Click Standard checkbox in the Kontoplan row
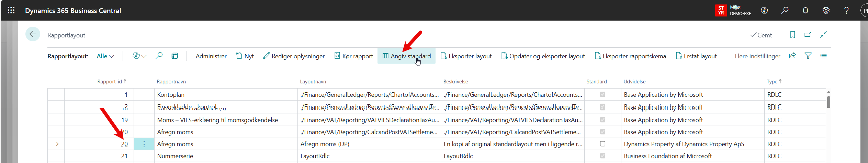 (602, 94)
